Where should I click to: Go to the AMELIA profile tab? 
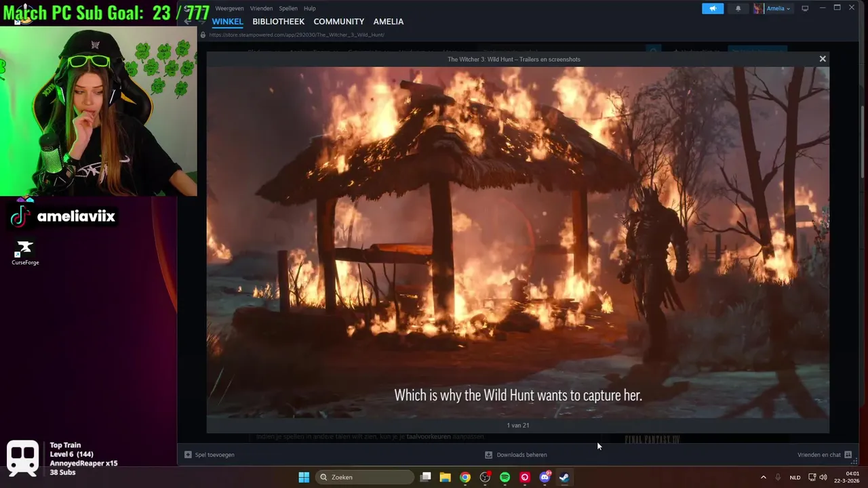(x=388, y=22)
